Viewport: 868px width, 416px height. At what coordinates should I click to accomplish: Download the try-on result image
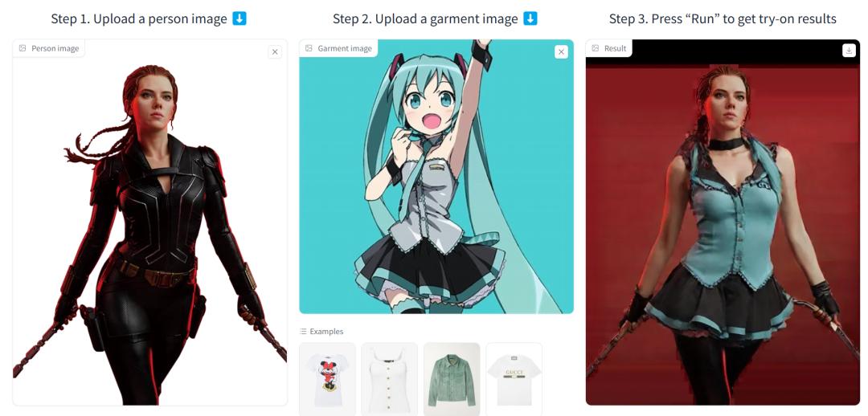pyautogui.click(x=850, y=51)
